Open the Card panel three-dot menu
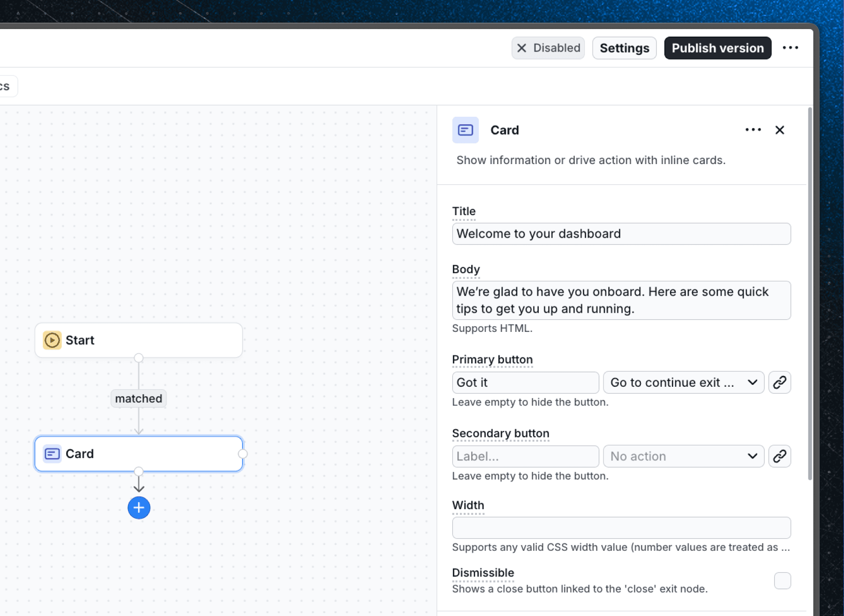The image size is (844, 616). [x=753, y=130]
